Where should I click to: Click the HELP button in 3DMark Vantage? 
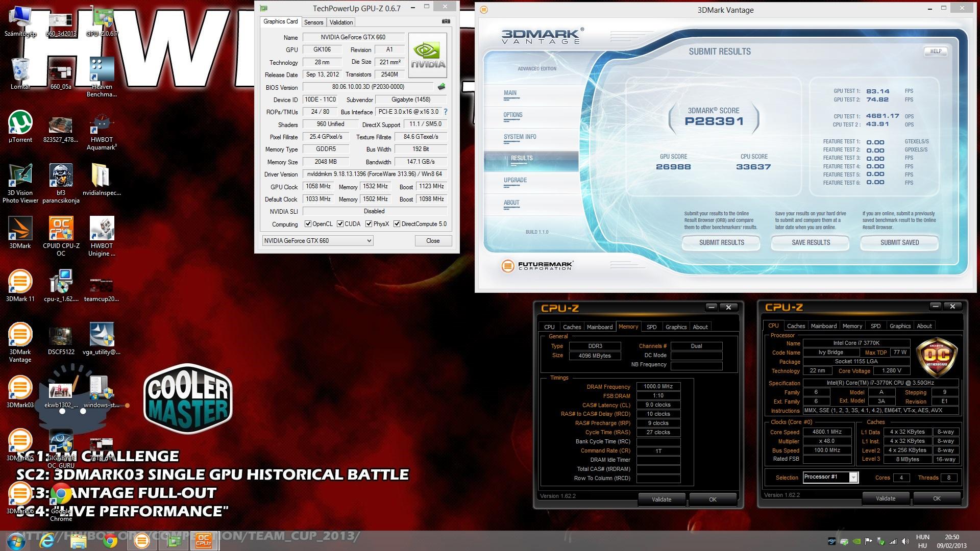935,51
